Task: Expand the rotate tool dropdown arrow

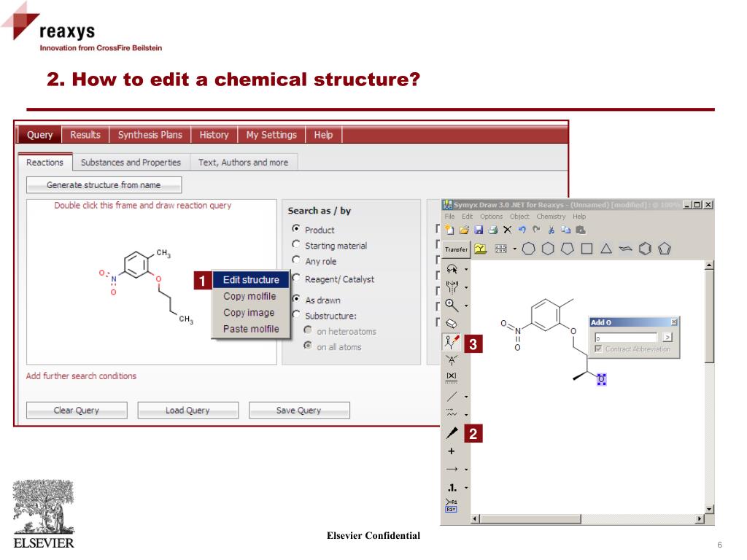Action: pos(466,287)
